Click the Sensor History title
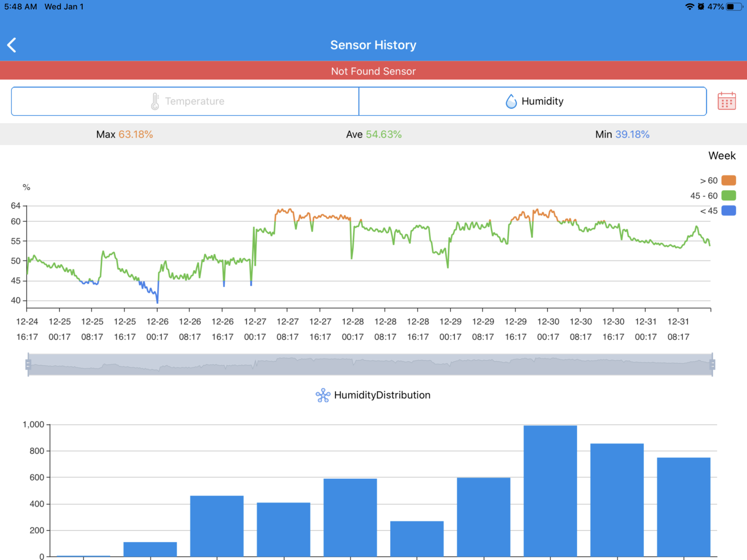Image resolution: width=747 pixels, height=560 pixels. pyautogui.click(x=373, y=45)
